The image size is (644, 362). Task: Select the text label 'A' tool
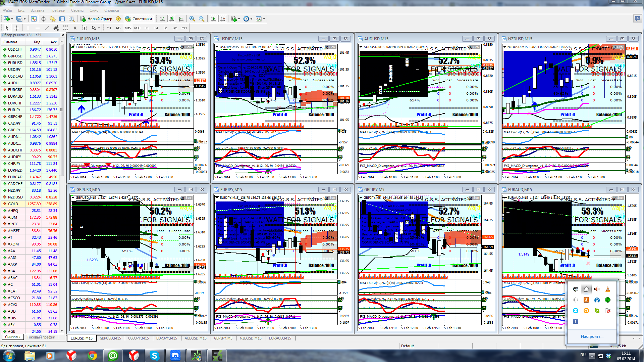[75, 28]
